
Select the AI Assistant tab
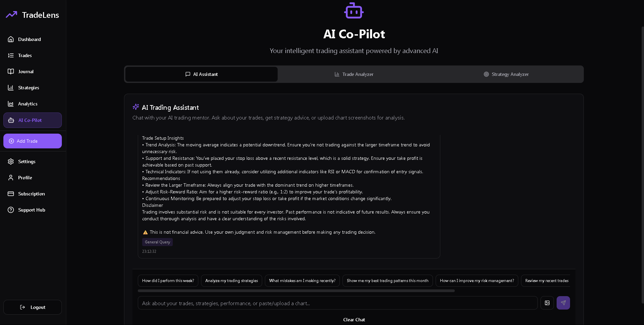[202, 74]
